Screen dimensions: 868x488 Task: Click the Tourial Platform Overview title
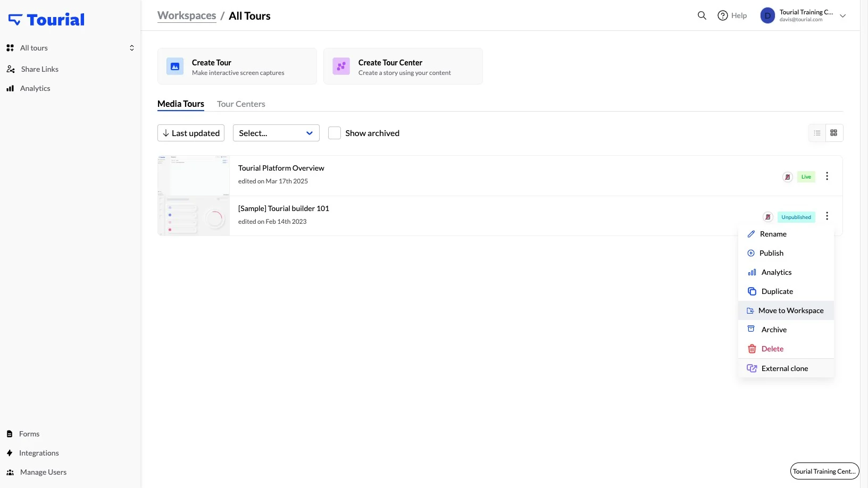[x=281, y=168]
